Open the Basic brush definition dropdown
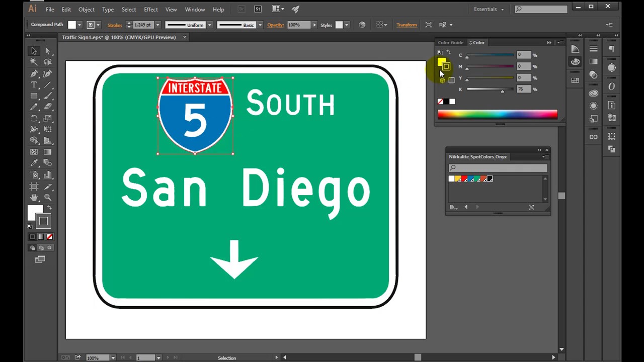 (x=260, y=25)
